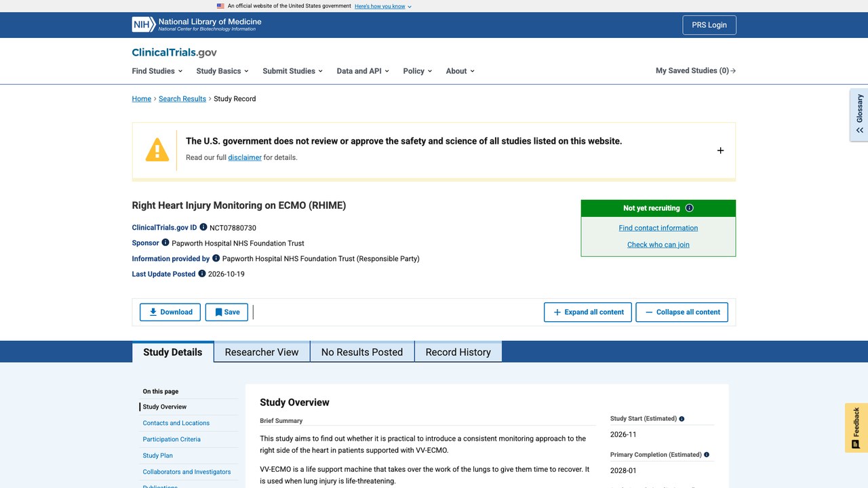Screen dimensions: 868x488
Task: Switch to the Record History tab
Action: (458, 352)
